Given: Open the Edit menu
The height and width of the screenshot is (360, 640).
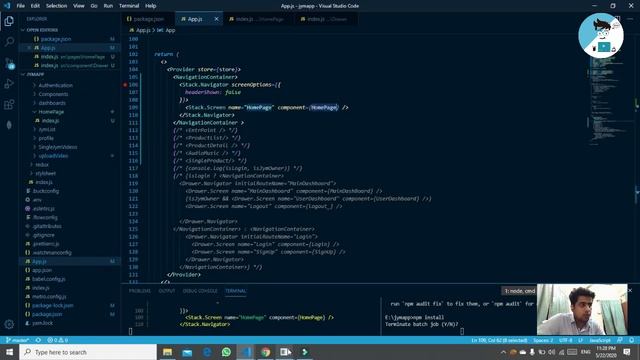Looking at the screenshot, I should pyautogui.click(x=35, y=6).
